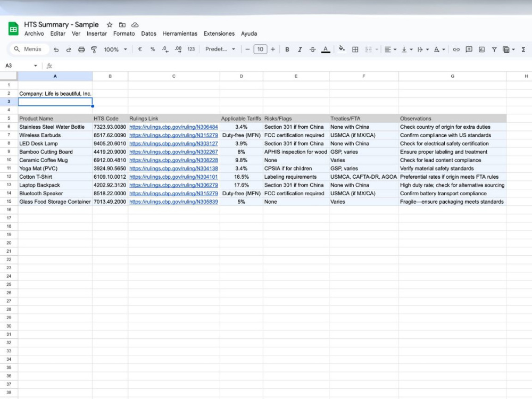This screenshot has height=399, width=532.
Task: Open the Editar menu
Action: [x=57, y=34]
